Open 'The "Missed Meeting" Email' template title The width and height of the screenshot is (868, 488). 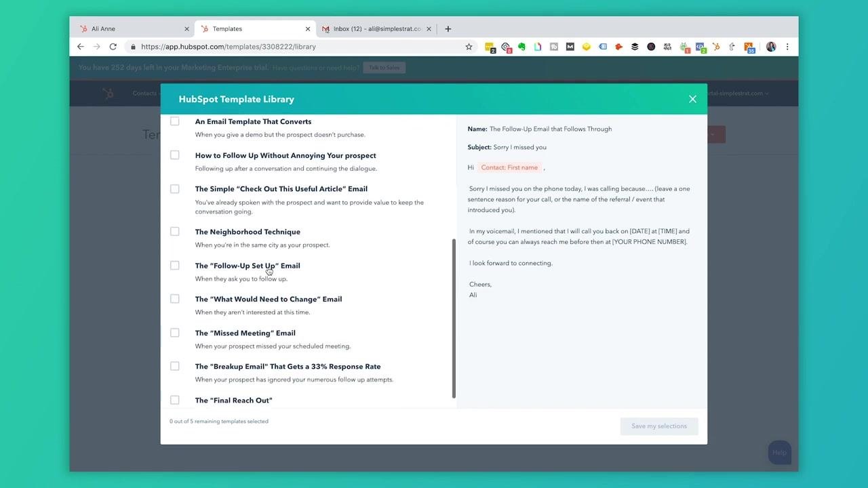[x=245, y=333]
